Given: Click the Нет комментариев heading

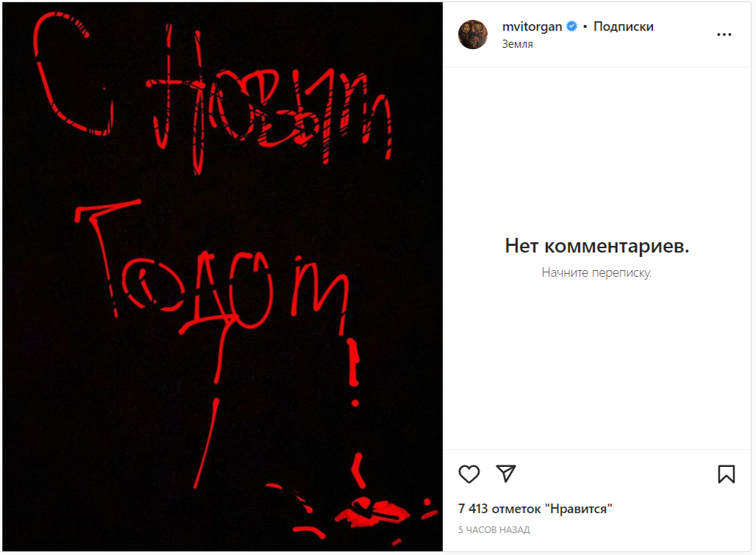Looking at the screenshot, I should pyautogui.click(x=597, y=246).
